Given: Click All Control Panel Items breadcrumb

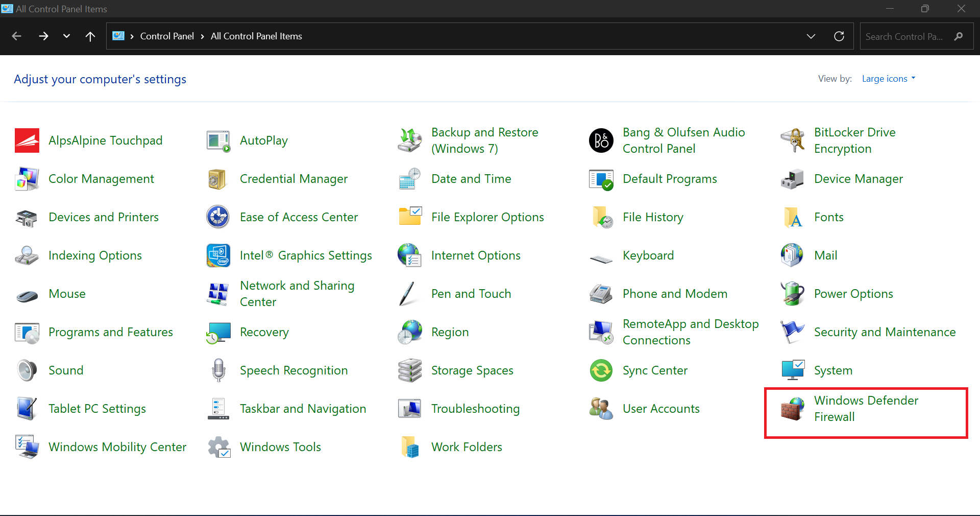Looking at the screenshot, I should (x=256, y=36).
